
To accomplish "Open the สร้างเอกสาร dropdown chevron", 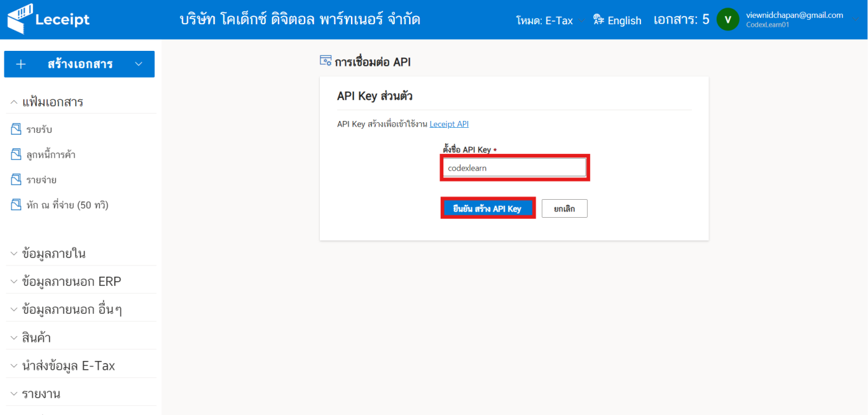I will click(139, 65).
